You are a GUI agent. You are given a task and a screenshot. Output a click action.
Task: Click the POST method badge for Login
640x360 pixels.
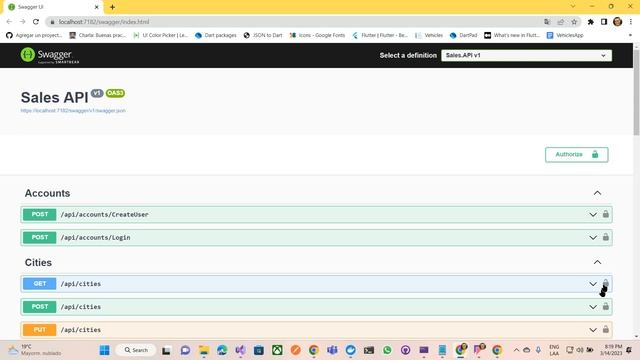40,238
